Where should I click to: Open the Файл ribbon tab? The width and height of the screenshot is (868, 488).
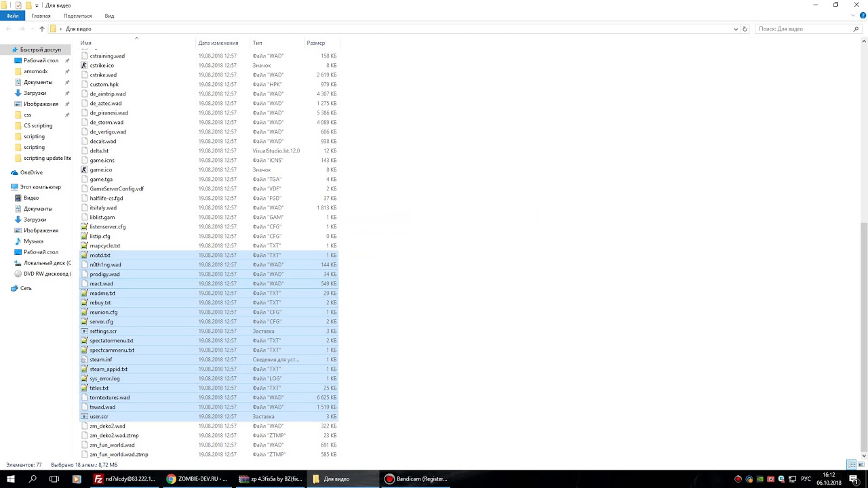pyautogui.click(x=12, y=16)
